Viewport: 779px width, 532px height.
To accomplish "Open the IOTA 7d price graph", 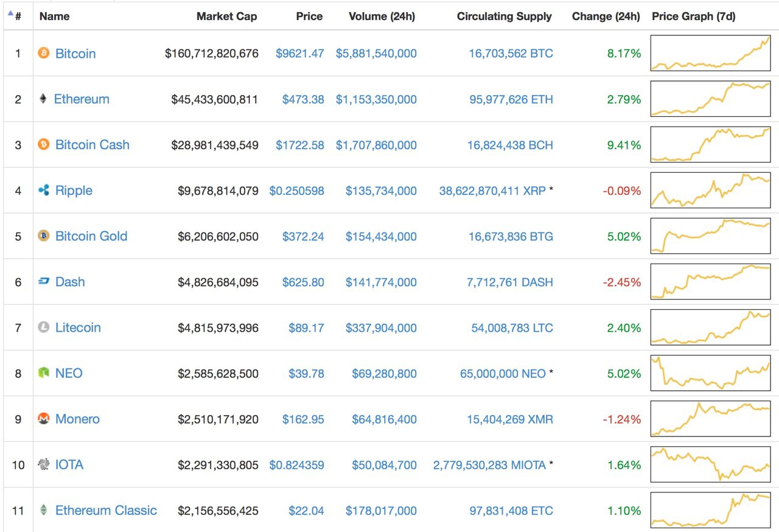I will tap(710, 464).
